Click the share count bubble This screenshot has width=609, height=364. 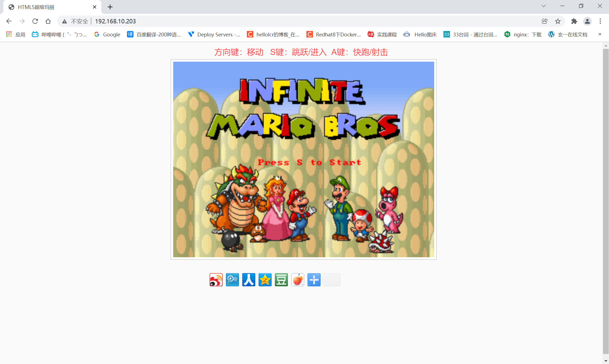point(331,280)
